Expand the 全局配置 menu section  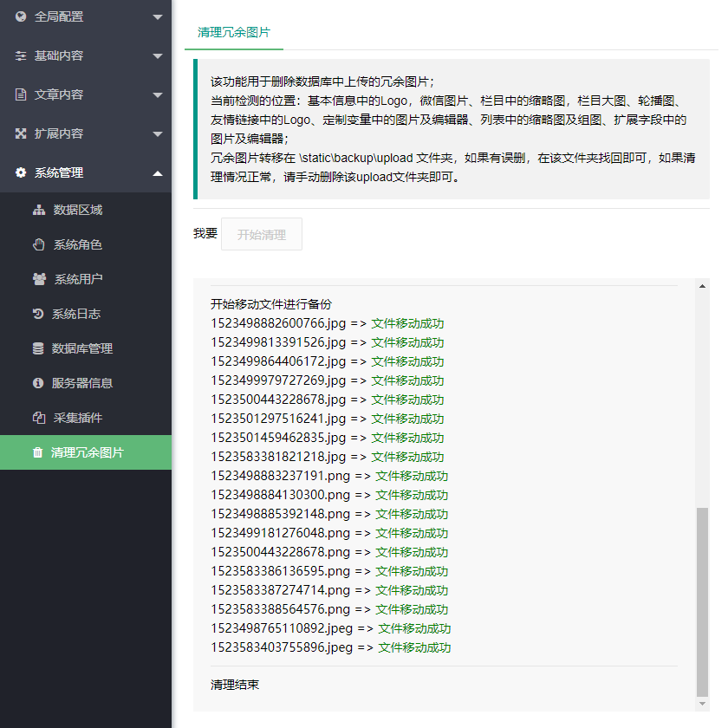pyautogui.click(x=87, y=16)
